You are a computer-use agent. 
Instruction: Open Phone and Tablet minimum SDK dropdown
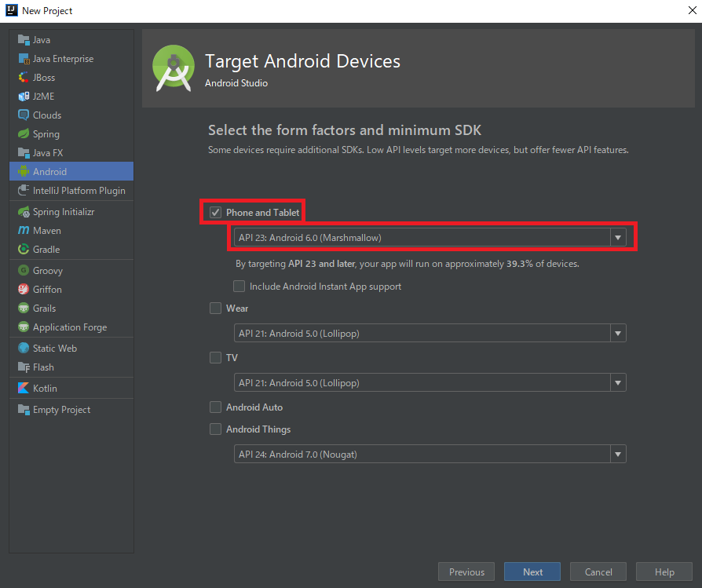point(430,237)
